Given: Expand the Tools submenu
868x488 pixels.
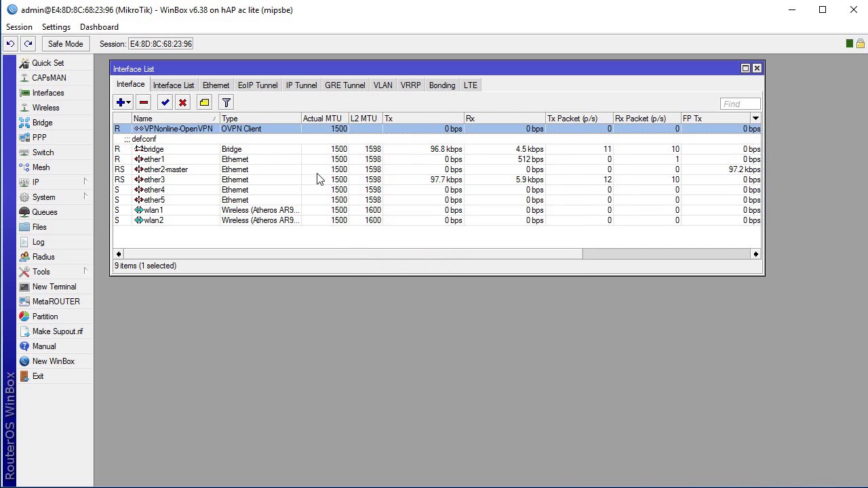Looking at the screenshot, I should point(54,272).
